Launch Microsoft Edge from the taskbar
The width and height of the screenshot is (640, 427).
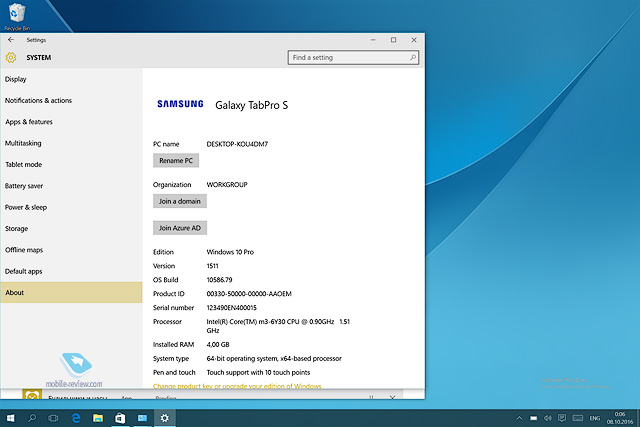pos(76,418)
